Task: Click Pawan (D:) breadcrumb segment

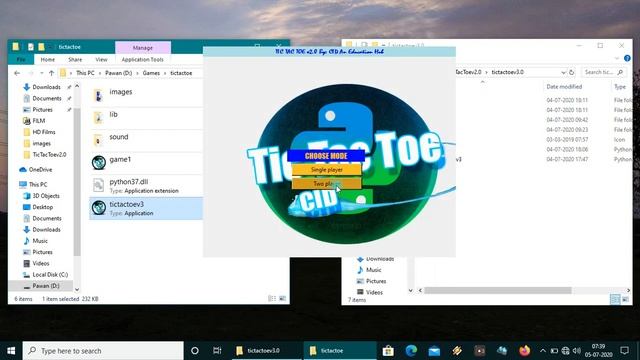Action: [x=118, y=73]
